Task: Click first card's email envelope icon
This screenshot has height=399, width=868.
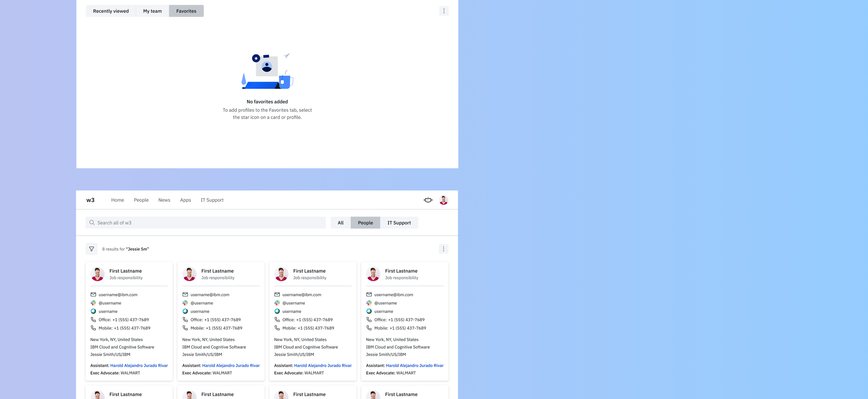Action: [93, 294]
